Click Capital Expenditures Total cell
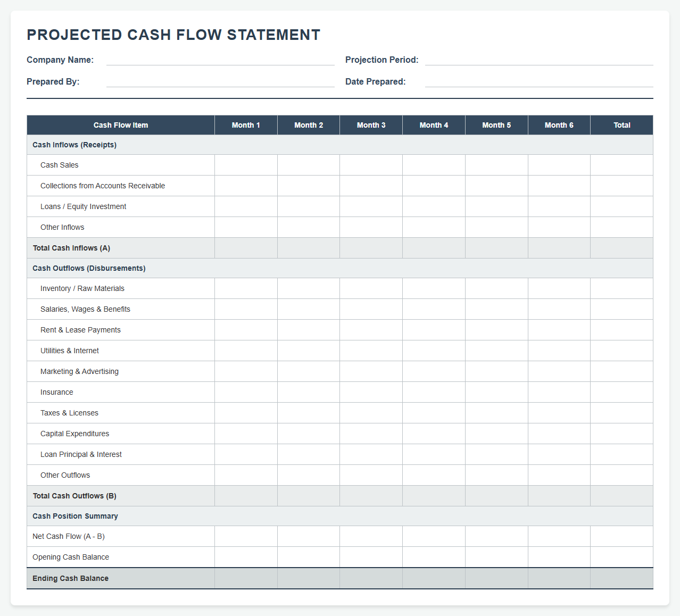The height and width of the screenshot is (616, 680). click(x=622, y=434)
